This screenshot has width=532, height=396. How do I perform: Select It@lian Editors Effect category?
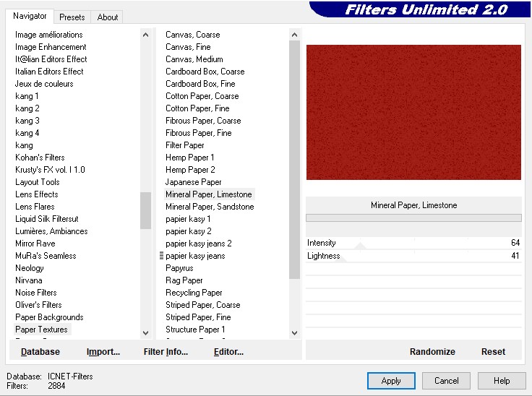(x=51, y=59)
